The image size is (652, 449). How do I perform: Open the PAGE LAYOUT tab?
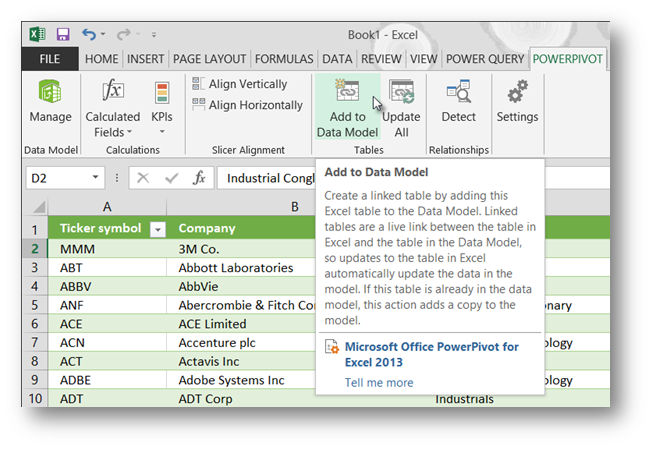210,59
